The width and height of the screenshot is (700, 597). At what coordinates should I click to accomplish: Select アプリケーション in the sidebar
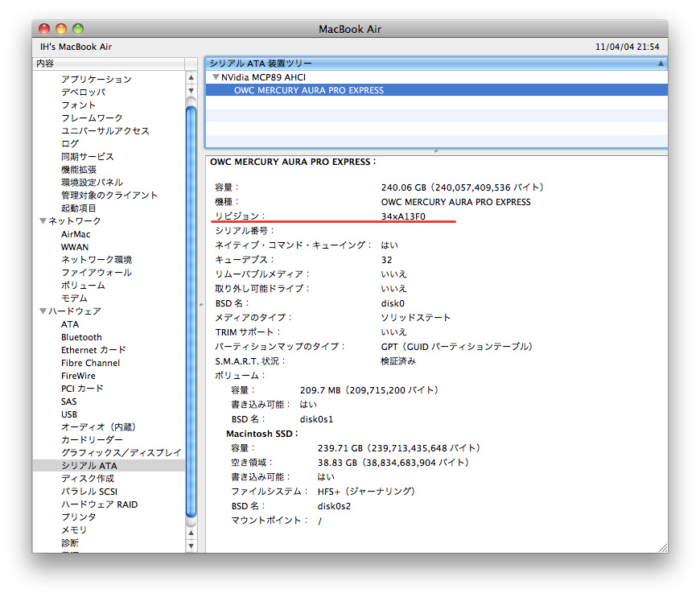[97, 79]
